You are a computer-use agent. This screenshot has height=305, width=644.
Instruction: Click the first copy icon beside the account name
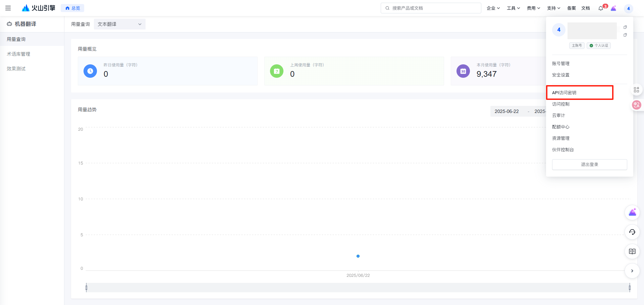625,27
